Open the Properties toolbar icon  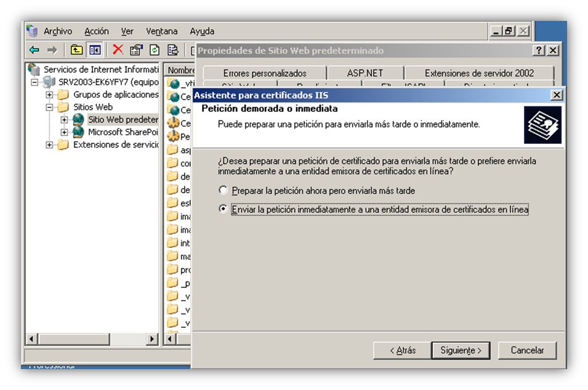[136, 49]
